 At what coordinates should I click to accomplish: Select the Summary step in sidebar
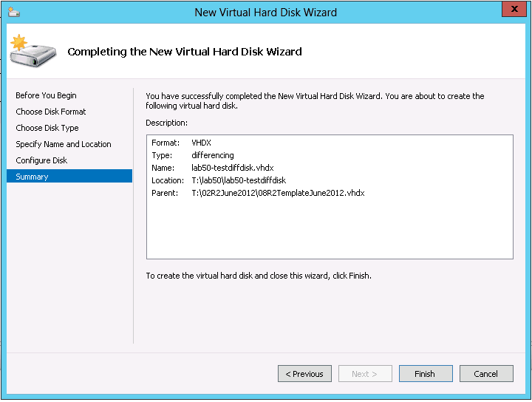click(32, 177)
